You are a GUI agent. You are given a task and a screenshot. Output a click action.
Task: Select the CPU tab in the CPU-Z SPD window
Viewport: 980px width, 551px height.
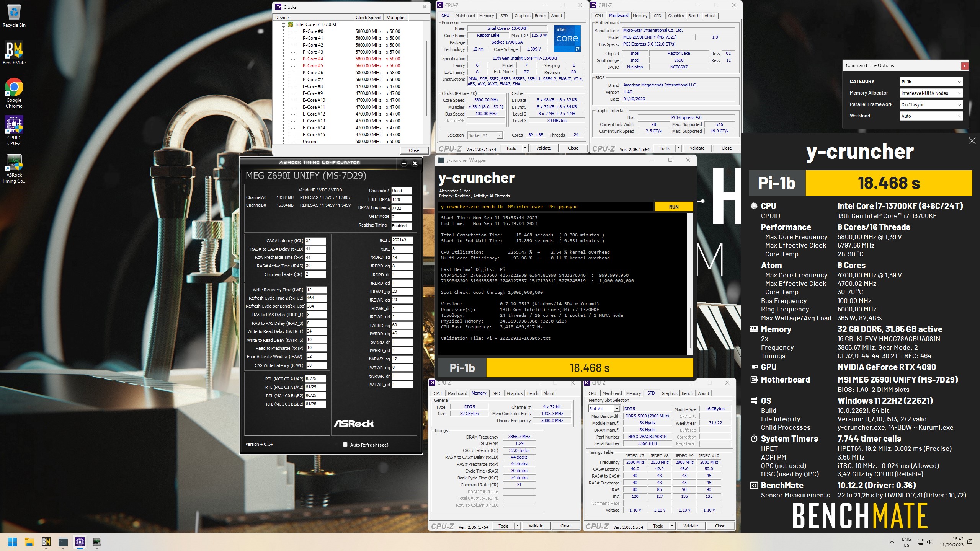pyautogui.click(x=592, y=393)
